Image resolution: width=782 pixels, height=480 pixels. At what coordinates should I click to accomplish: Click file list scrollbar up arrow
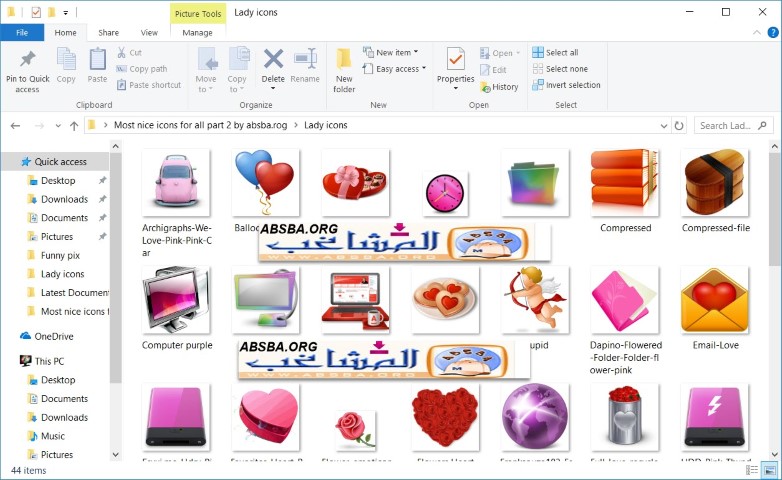pyautogui.click(x=775, y=146)
